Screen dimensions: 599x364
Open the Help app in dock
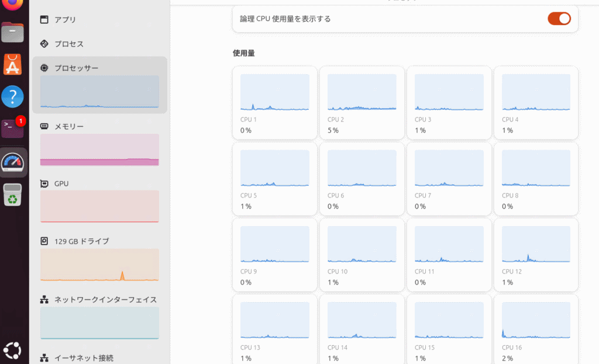point(13,96)
